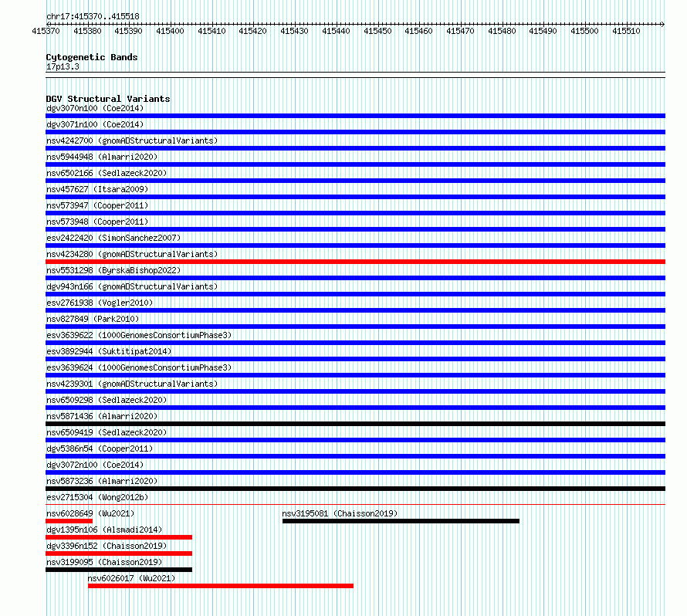Open nsv4242700 (gnomADStructuralVariants) entry

[132, 140]
